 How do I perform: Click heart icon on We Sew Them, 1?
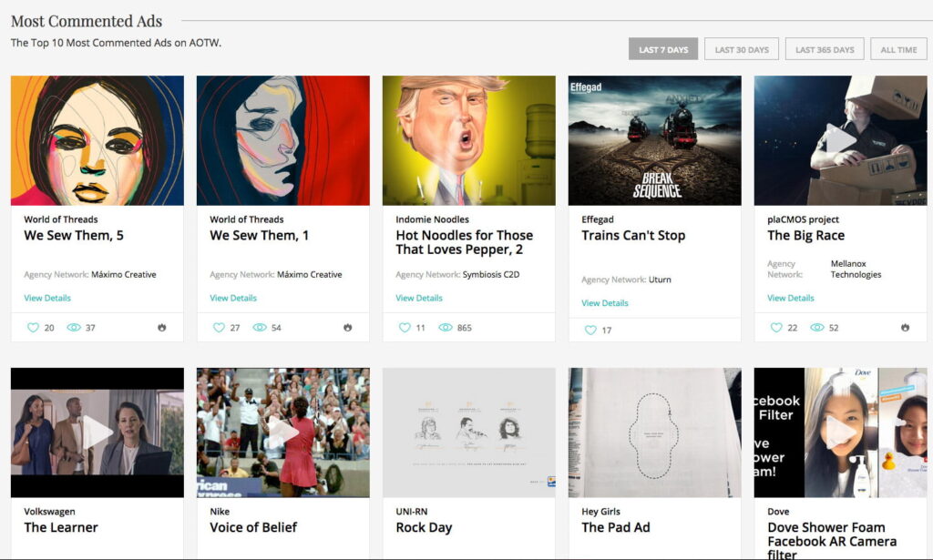pyautogui.click(x=220, y=328)
